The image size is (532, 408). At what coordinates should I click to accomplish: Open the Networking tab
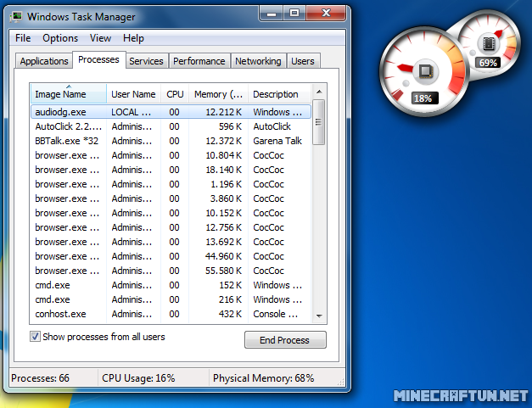(258, 61)
